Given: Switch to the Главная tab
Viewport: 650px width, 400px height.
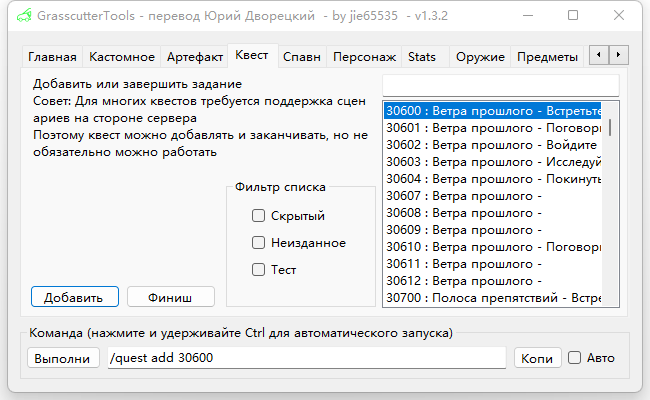Looking at the screenshot, I should (x=52, y=57).
